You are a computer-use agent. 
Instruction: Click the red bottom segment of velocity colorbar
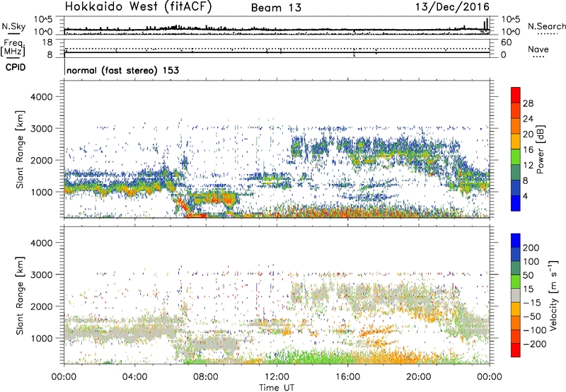[x=516, y=350]
